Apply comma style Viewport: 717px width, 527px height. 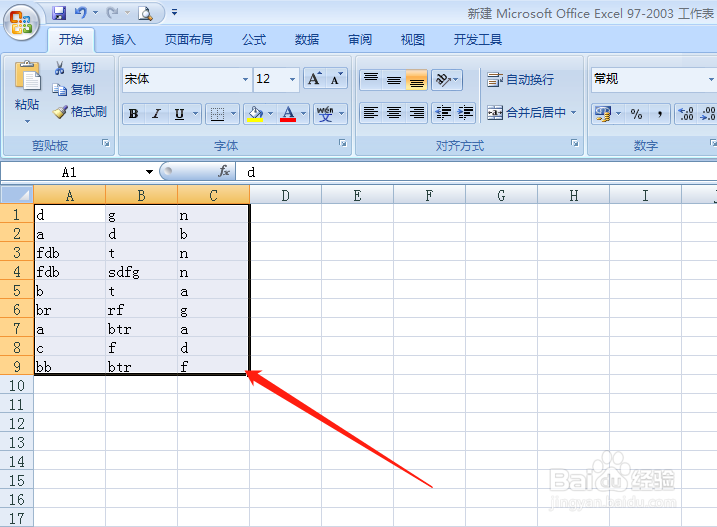tap(659, 113)
